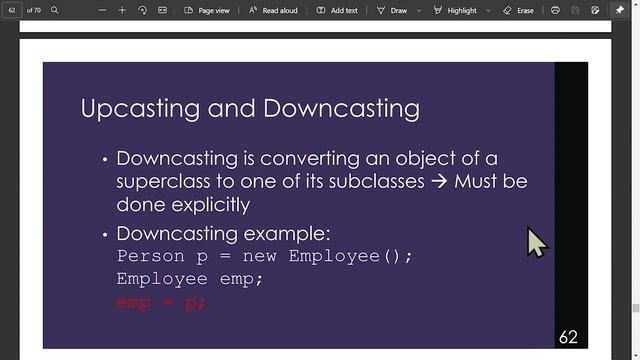Print the PDF document
This screenshot has height=360, width=640.
coord(555,10)
